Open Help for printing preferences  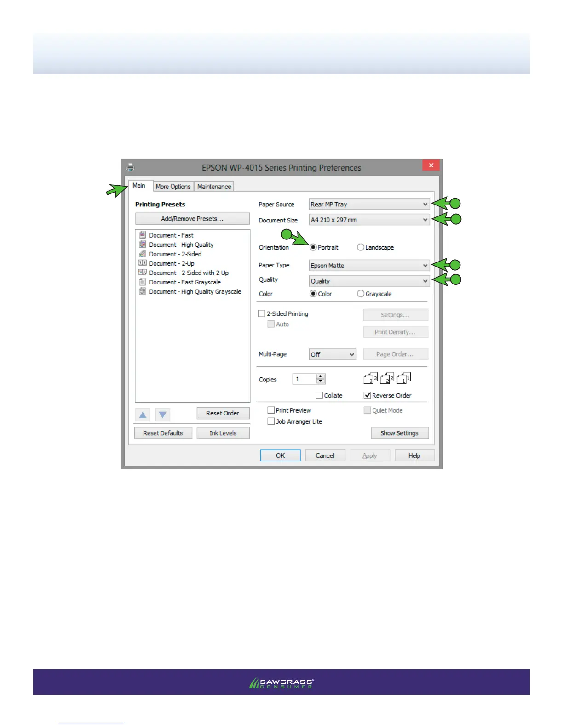pyautogui.click(x=414, y=455)
